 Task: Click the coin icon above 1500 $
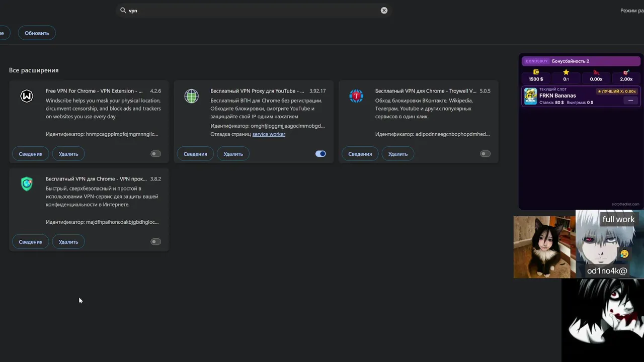point(536,72)
